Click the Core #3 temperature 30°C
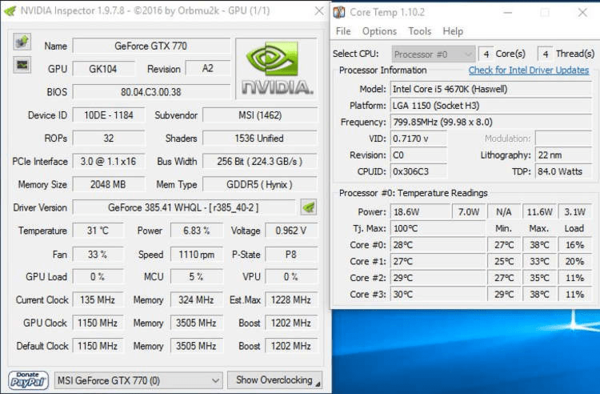600x394 pixels. click(x=437, y=294)
